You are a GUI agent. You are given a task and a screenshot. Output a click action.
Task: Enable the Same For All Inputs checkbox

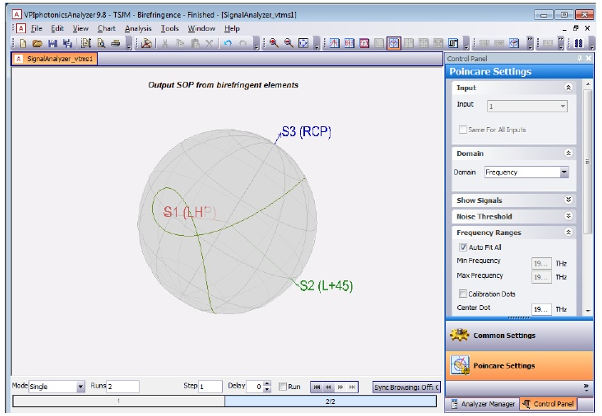tap(463, 129)
